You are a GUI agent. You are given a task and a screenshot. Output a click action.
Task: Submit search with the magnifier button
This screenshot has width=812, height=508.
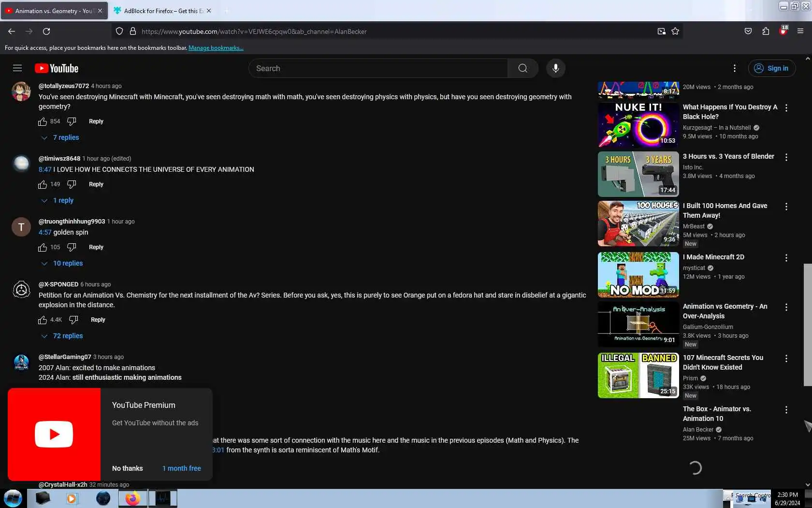point(523,68)
